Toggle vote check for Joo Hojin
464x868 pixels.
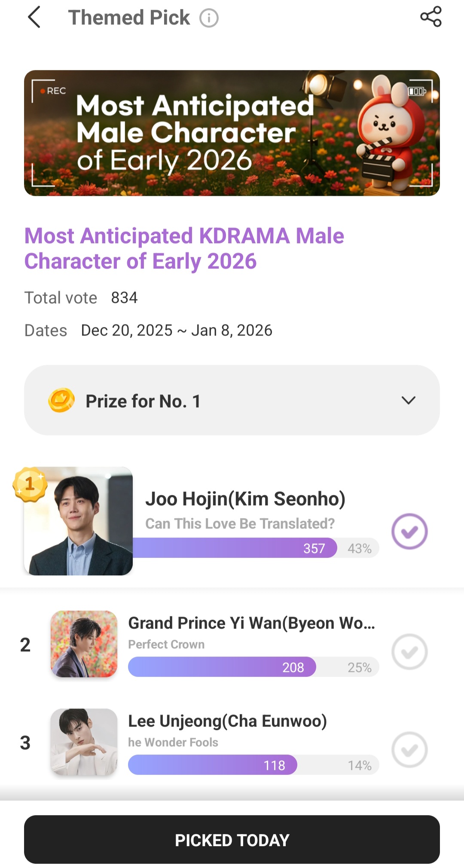[409, 532]
